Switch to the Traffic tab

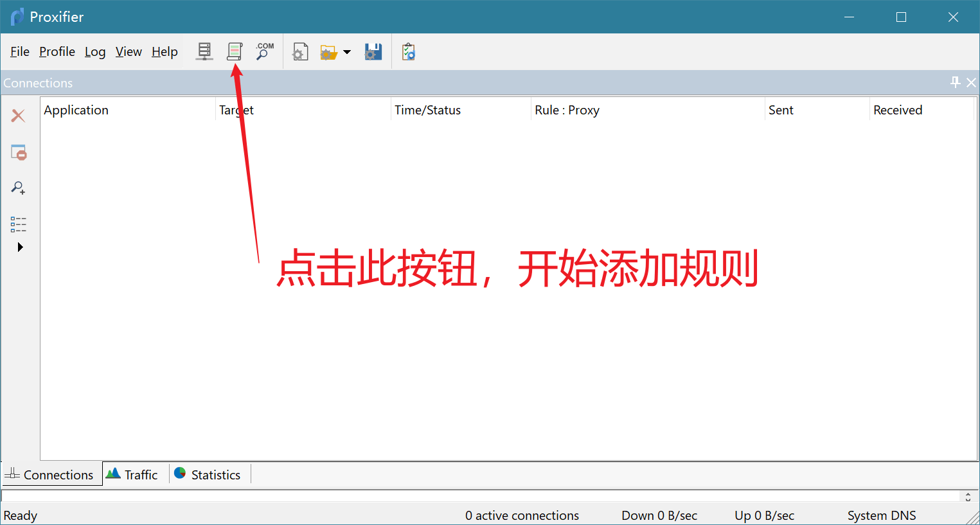134,474
